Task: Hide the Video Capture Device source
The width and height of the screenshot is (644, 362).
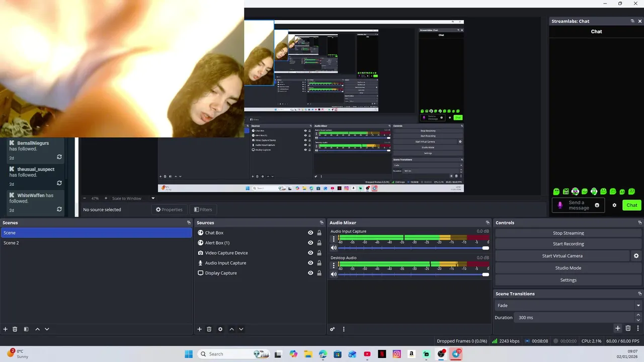Action: 310,253
